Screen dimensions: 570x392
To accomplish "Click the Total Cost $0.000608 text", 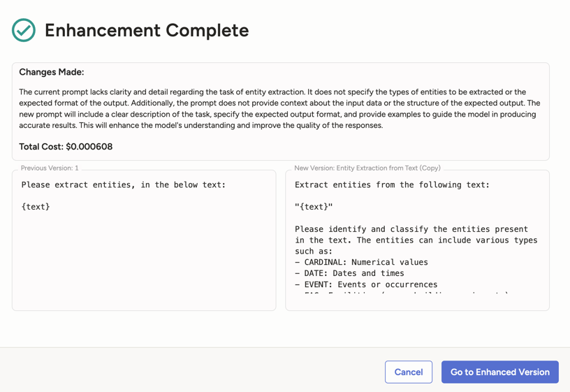I will (66, 147).
